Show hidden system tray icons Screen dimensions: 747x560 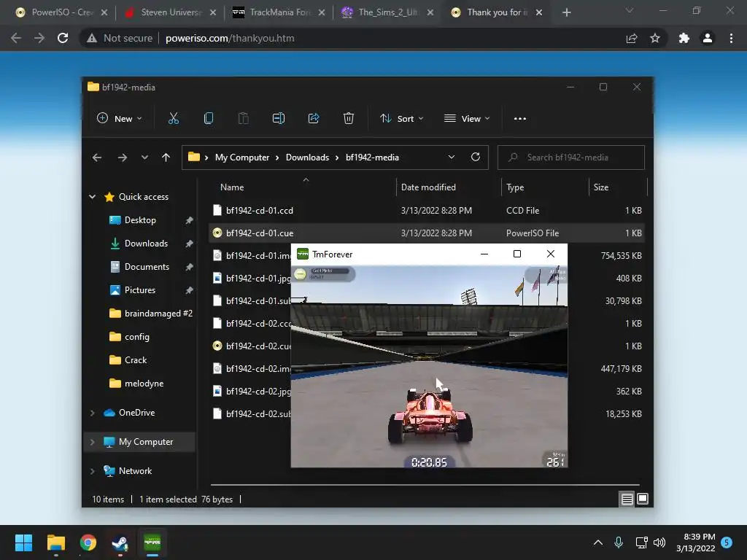[x=598, y=542]
